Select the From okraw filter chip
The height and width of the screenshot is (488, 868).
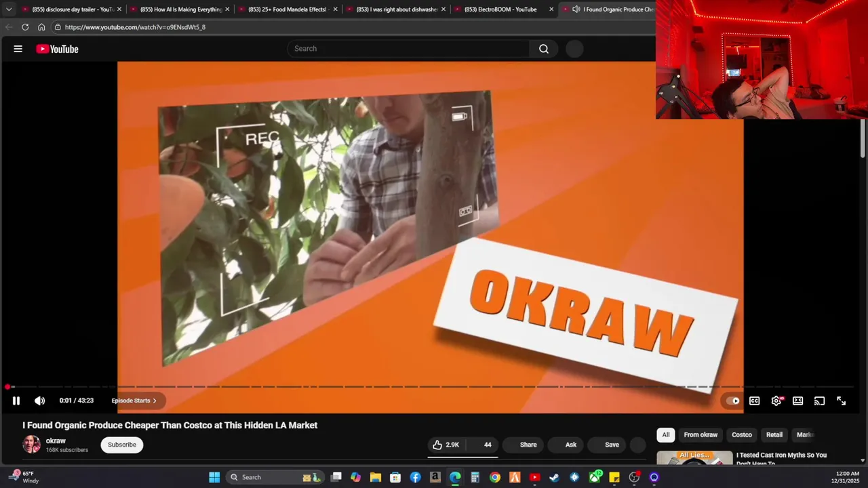coord(701,435)
